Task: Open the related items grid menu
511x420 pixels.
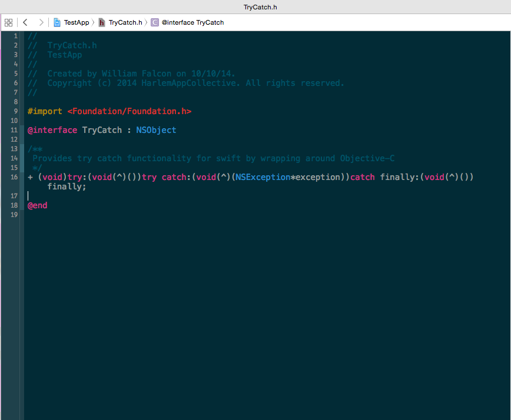Action: 8,22
